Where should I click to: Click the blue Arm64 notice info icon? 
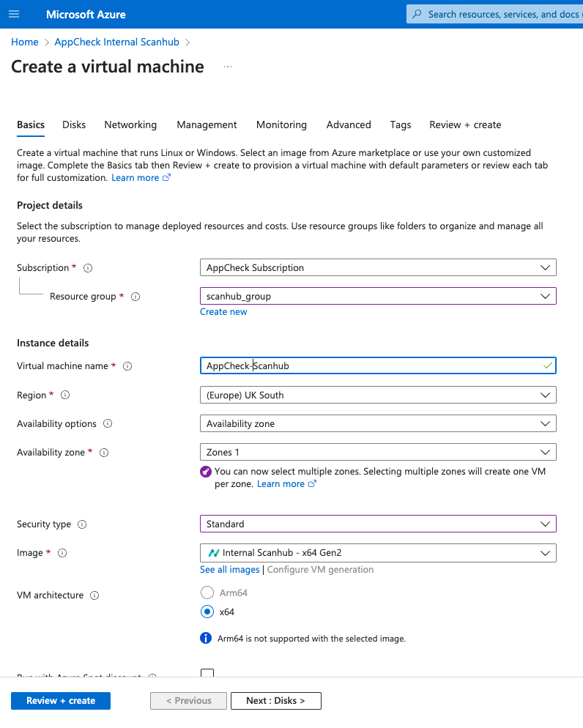[206, 638]
